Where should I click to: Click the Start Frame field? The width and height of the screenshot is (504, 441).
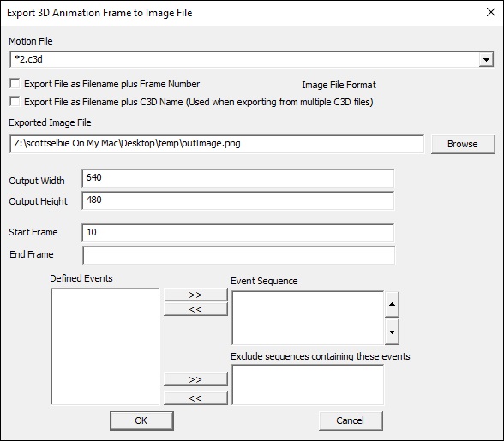[238, 233]
